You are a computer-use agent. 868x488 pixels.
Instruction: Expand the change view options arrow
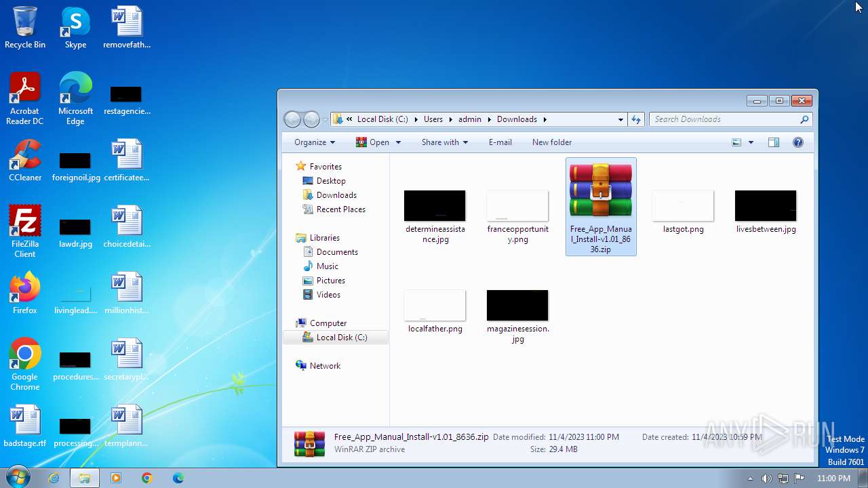[x=751, y=142]
